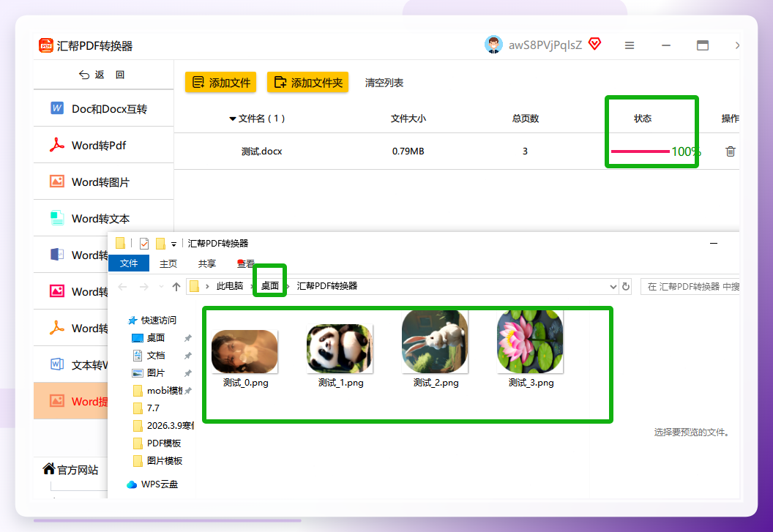Click the username awS8PVjPqlsZ
773x532 pixels.
(545, 45)
